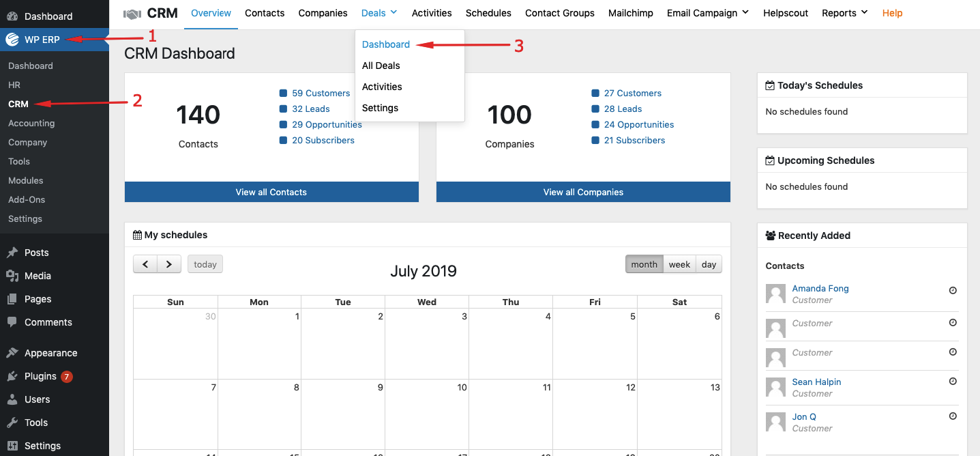
Task: Expand the Email Campaign dropdown
Action: point(708,13)
